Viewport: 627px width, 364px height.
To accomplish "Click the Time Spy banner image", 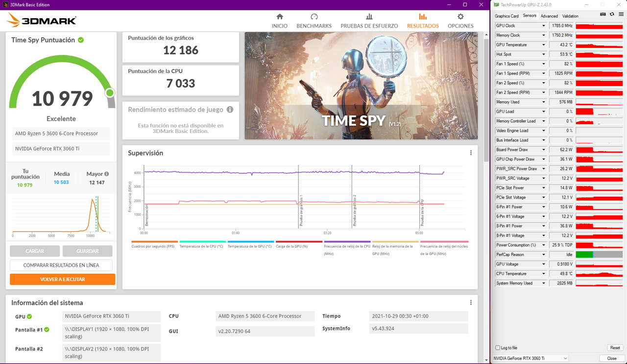I will pyautogui.click(x=361, y=86).
